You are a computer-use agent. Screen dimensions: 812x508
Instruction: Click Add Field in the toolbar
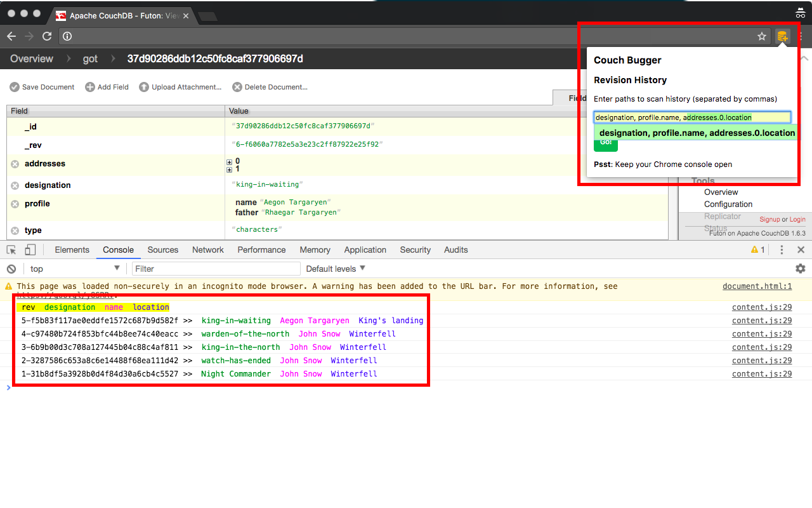[x=107, y=87]
